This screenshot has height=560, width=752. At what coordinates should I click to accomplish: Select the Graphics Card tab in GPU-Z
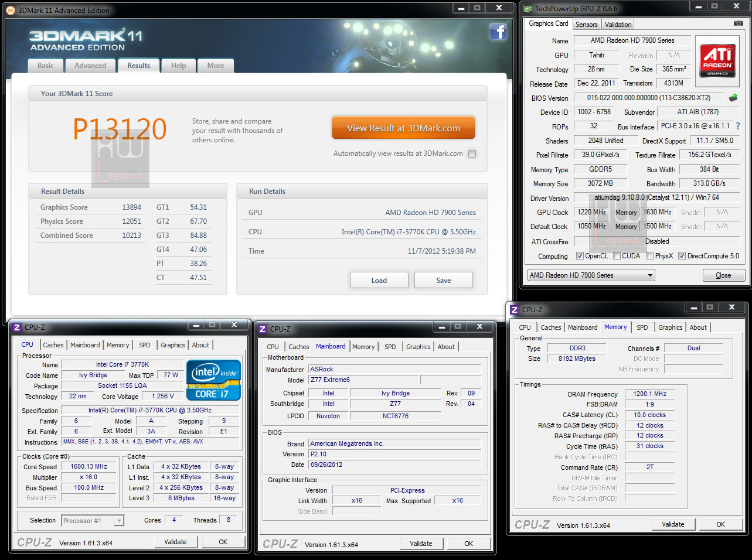[548, 23]
